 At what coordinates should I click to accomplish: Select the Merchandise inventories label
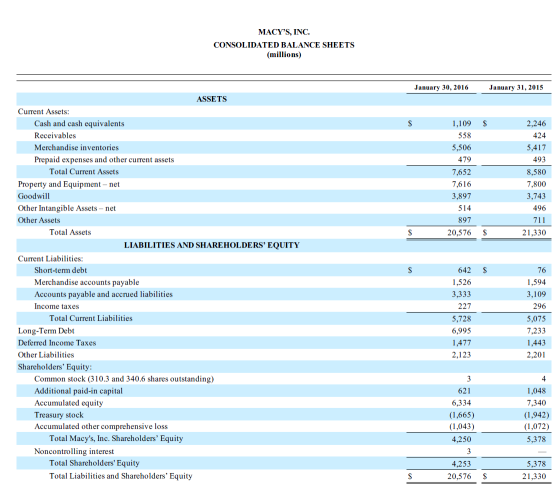(x=76, y=148)
